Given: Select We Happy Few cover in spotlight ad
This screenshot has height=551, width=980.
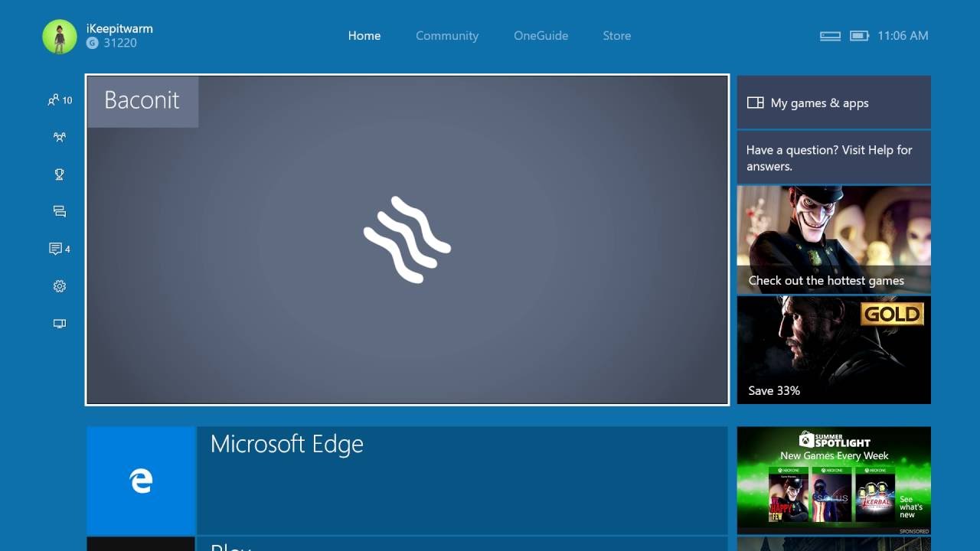Looking at the screenshot, I should pyautogui.click(x=788, y=494).
